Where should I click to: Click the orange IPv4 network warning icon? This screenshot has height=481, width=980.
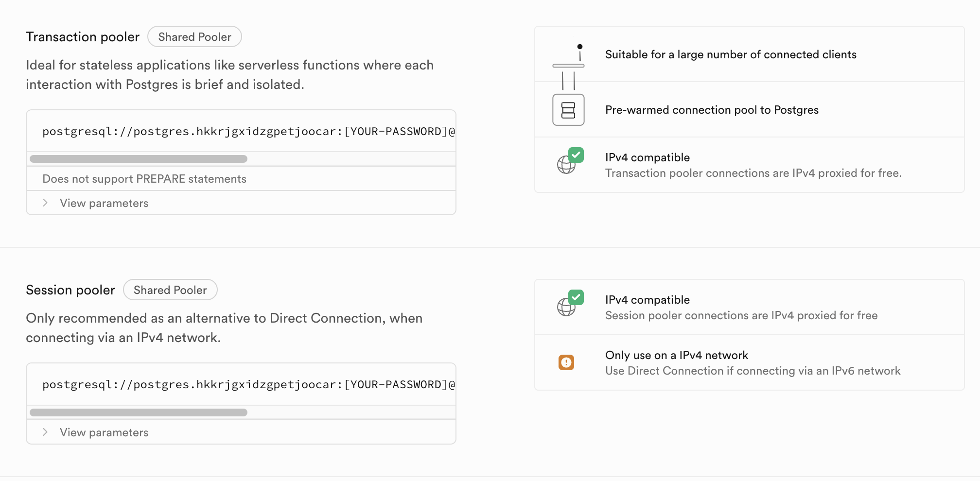566,362
